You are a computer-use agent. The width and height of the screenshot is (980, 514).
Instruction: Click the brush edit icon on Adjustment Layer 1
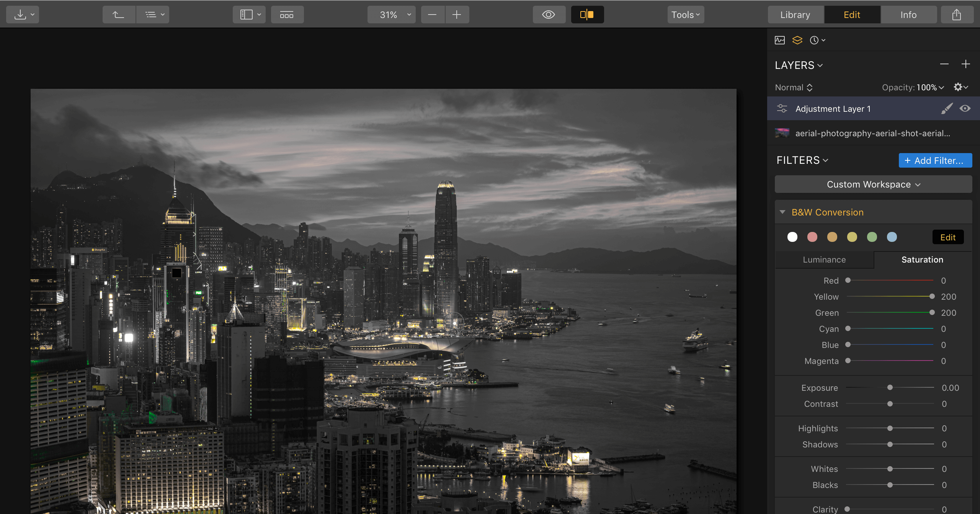[x=947, y=108]
